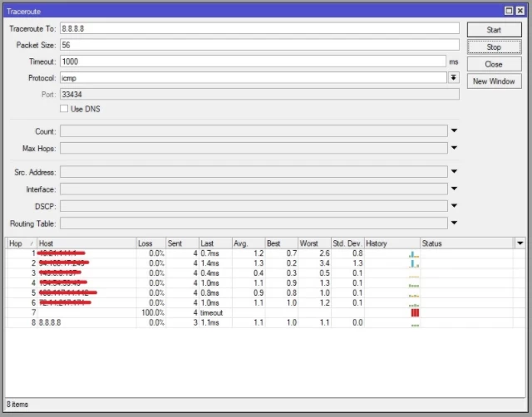
Task: Expand the Src. Address field arrow
Action: [454, 171]
